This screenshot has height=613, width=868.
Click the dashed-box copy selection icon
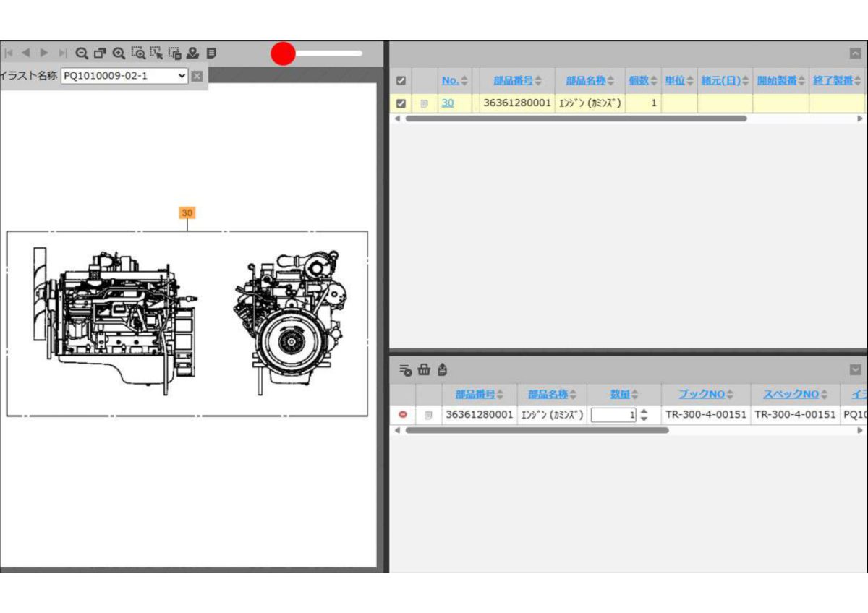click(175, 53)
